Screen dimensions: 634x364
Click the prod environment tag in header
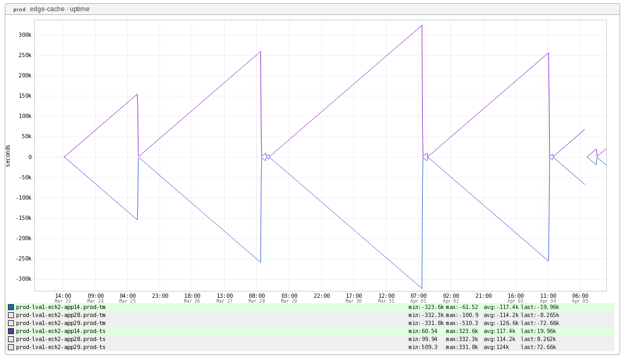click(19, 10)
